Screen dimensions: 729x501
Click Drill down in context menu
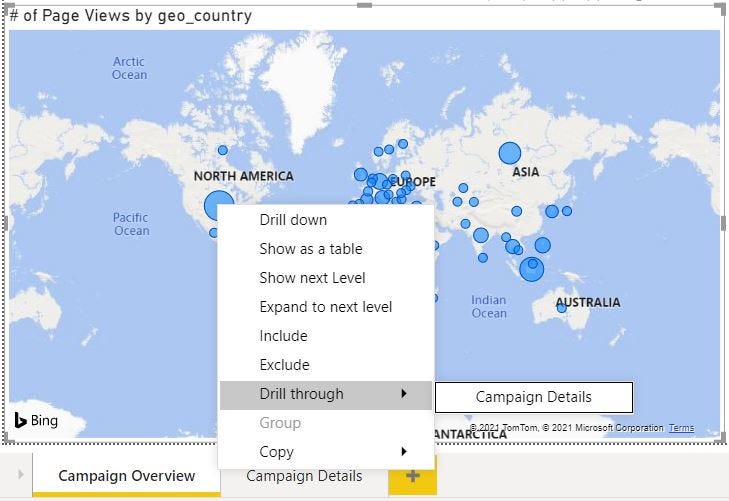293,220
